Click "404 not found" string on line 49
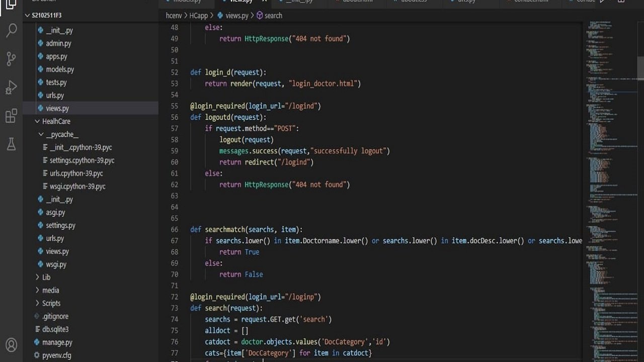This screenshot has height=362, width=644. [319, 39]
